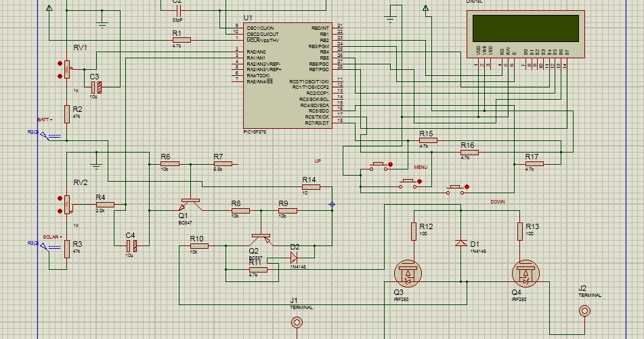Click the MENU text label
The height and width of the screenshot is (339, 644).
[421, 167]
